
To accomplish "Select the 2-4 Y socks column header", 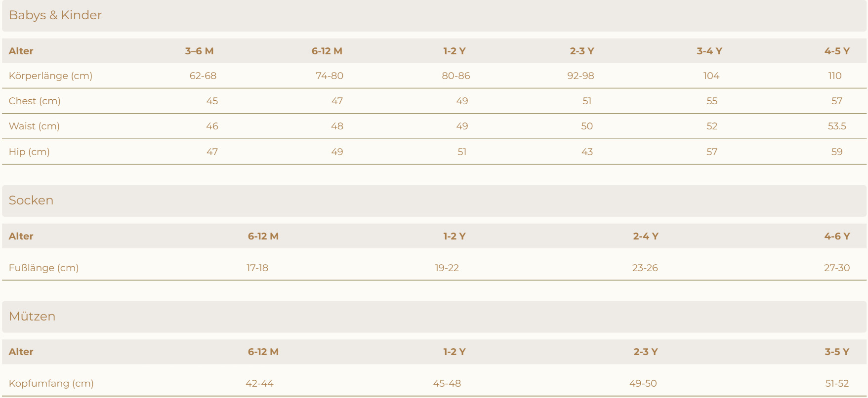I will click(645, 237).
